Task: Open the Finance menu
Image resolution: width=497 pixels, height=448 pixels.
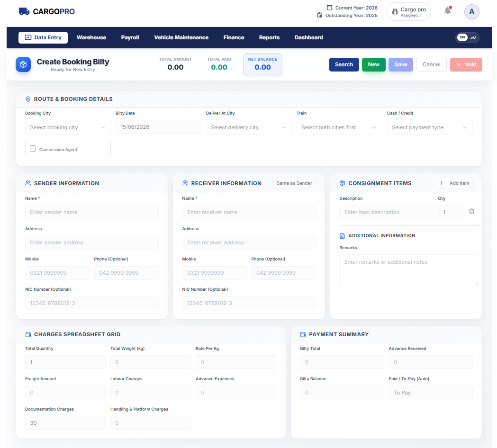Action: pyautogui.click(x=234, y=37)
